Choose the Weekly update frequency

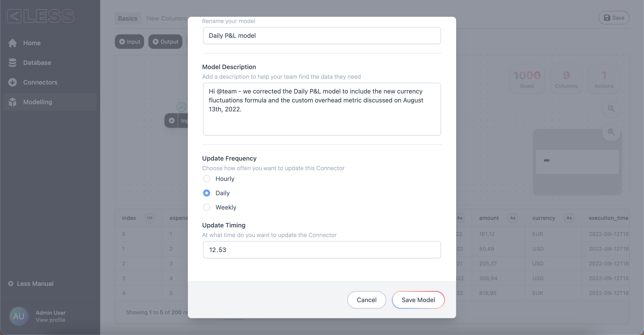pos(206,207)
